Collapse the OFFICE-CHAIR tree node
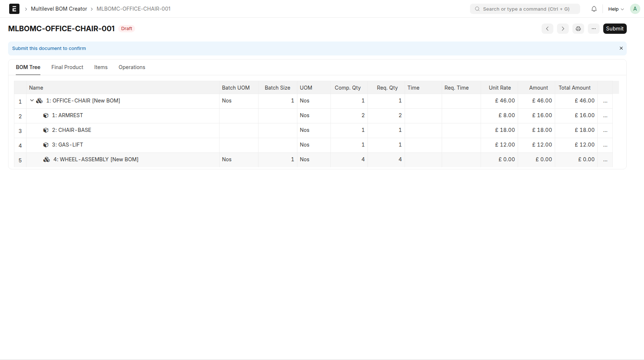This screenshot has height=360, width=644. pos(32,100)
